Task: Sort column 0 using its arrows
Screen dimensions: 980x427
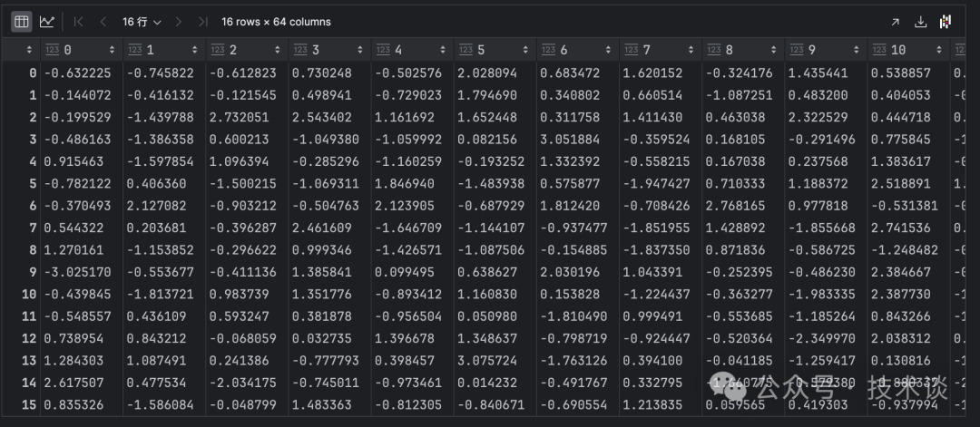Action: pos(112,50)
